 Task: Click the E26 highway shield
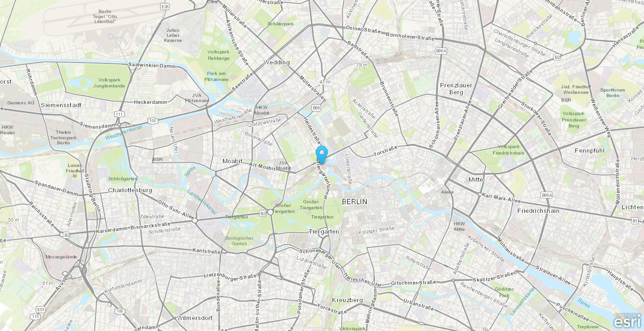(165, 6)
